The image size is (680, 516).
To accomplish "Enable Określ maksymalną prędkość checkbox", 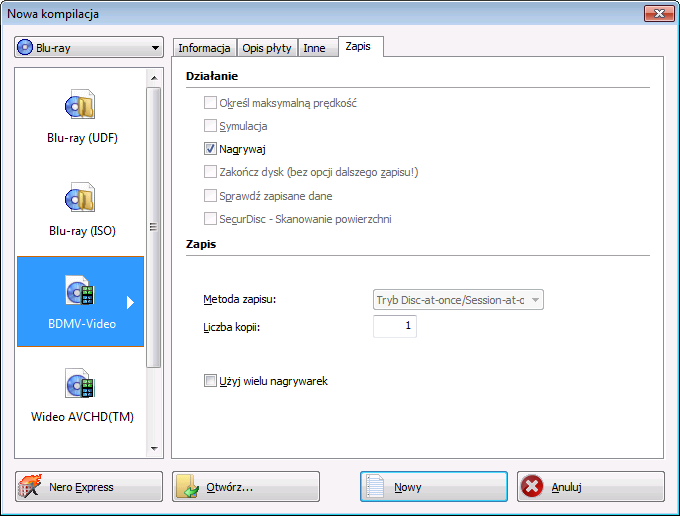I will 210,103.
